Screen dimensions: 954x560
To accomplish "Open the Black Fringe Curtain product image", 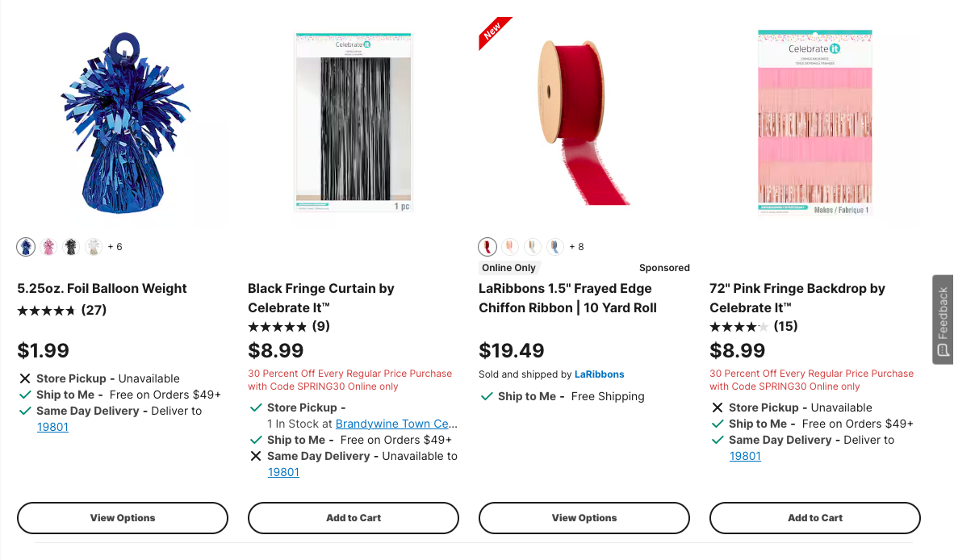I will pos(354,123).
